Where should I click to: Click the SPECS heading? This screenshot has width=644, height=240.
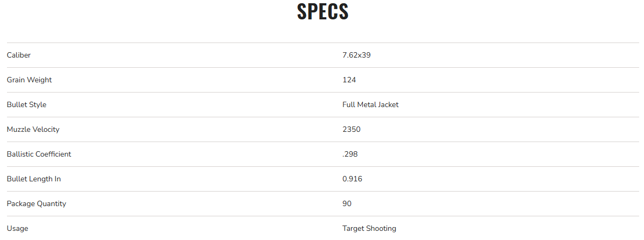pos(323,12)
